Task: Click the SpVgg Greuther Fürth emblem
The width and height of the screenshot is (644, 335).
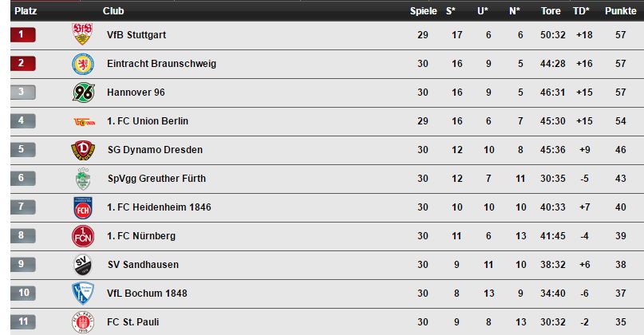Action: (x=83, y=179)
